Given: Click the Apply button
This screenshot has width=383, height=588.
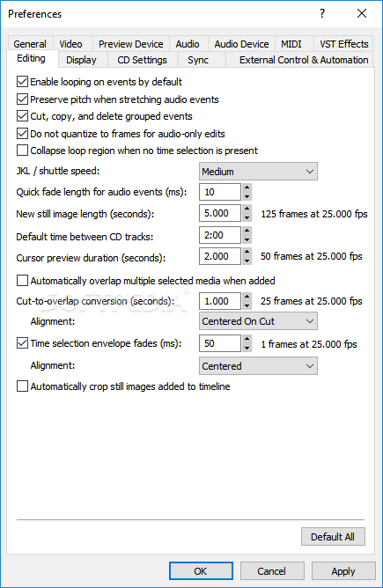Looking at the screenshot, I should pos(343,571).
